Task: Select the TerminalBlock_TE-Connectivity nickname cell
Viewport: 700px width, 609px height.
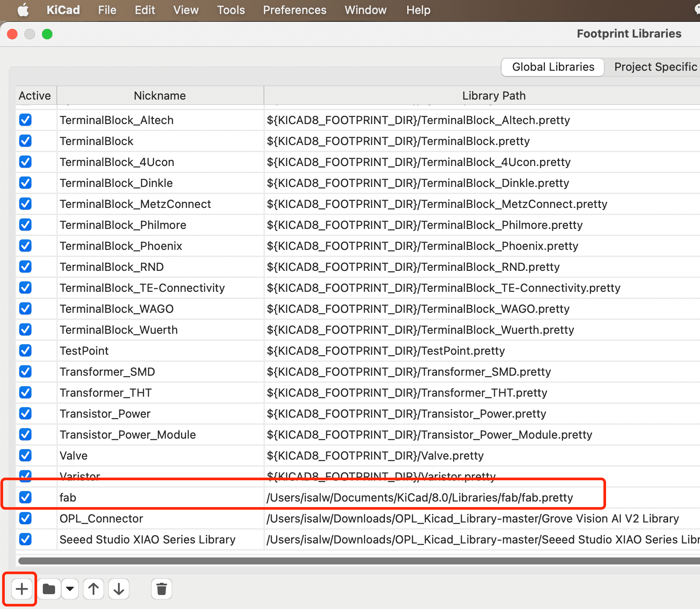Action: click(x=160, y=287)
